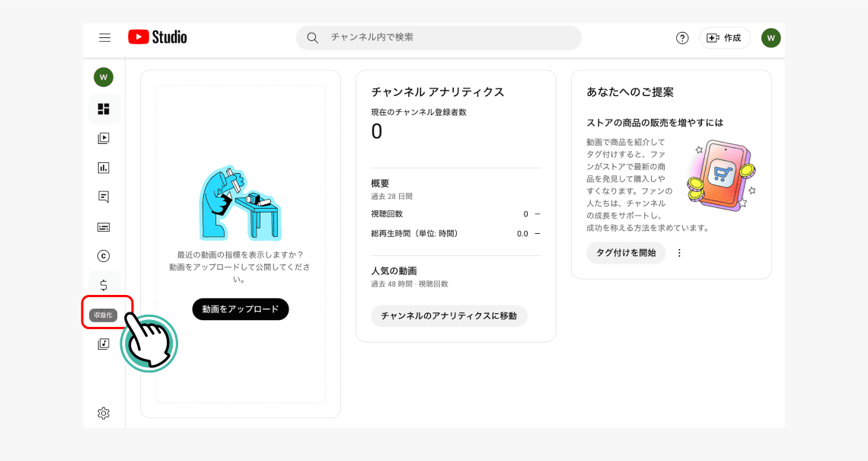Open the Content (videos) sidebar icon
The width and height of the screenshot is (868, 461).
click(x=104, y=139)
